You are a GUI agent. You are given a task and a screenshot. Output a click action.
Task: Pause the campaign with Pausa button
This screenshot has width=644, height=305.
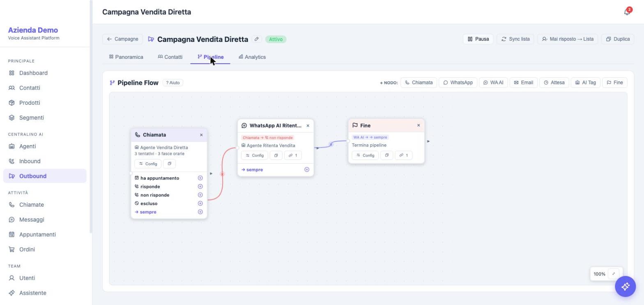click(478, 39)
